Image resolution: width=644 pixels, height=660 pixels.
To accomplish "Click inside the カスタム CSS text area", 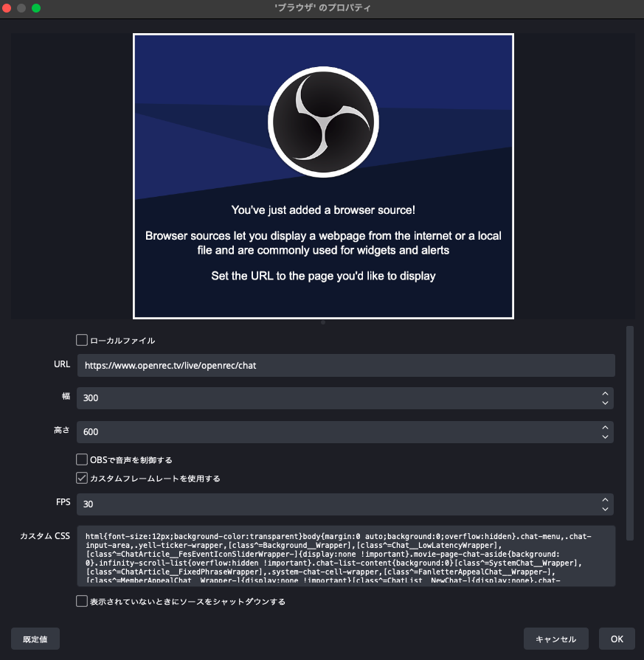I will (x=346, y=556).
